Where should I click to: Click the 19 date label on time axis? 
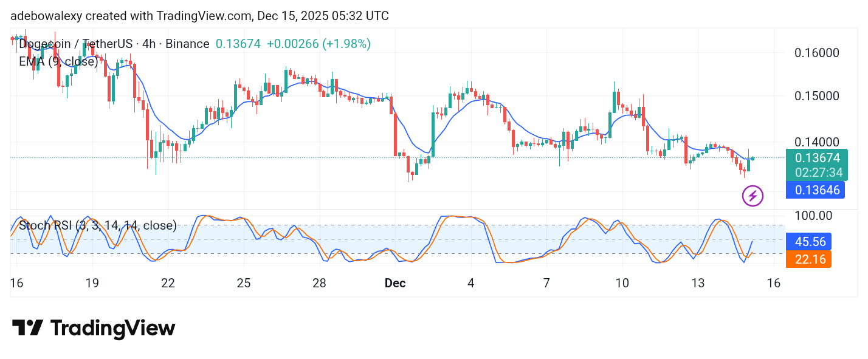pyautogui.click(x=92, y=283)
